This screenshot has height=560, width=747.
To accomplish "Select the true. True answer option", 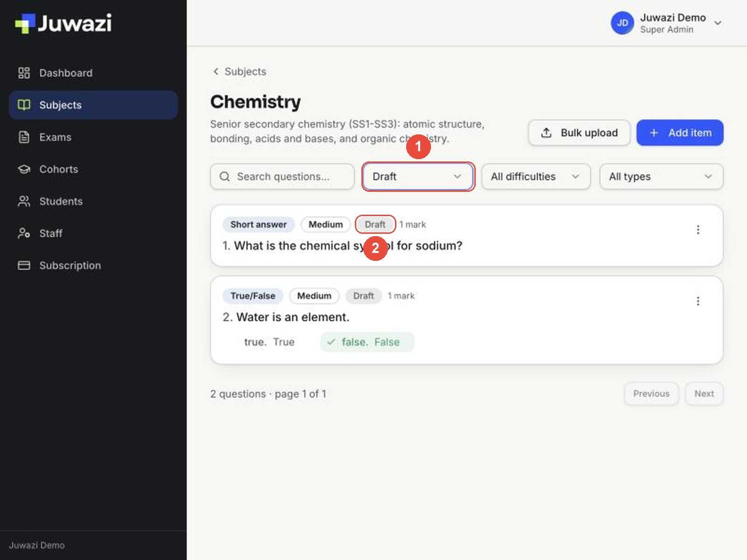I will point(269,342).
